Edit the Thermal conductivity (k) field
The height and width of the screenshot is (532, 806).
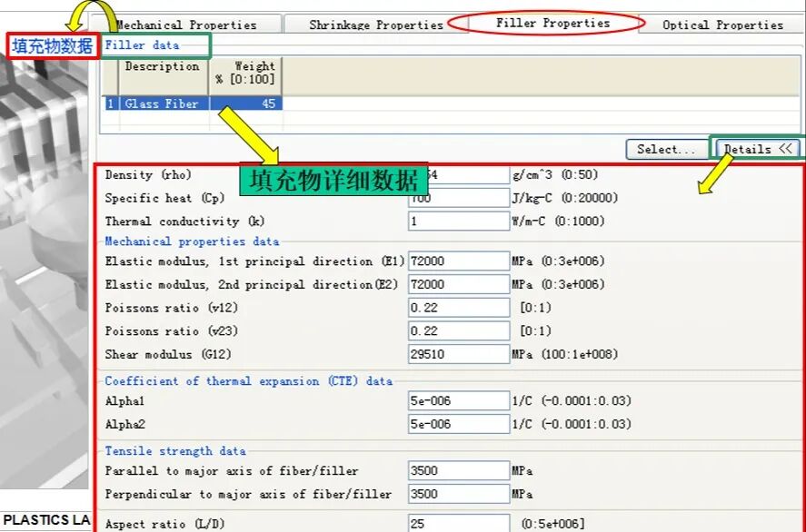pyautogui.click(x=459, y=222)
